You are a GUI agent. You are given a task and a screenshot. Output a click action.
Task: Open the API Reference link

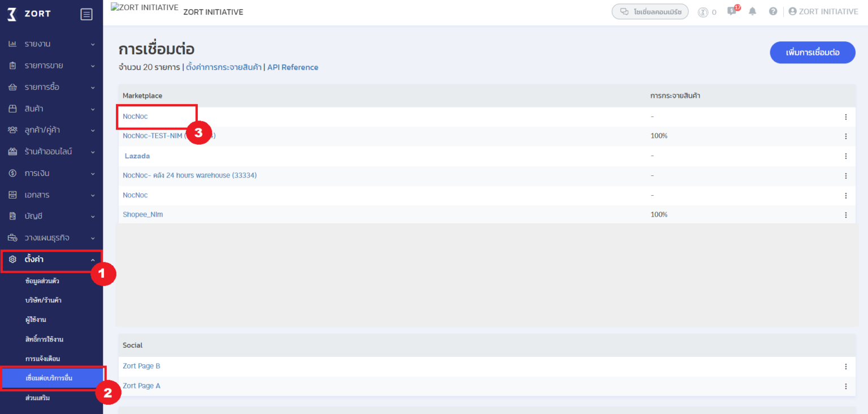(293, 67)
